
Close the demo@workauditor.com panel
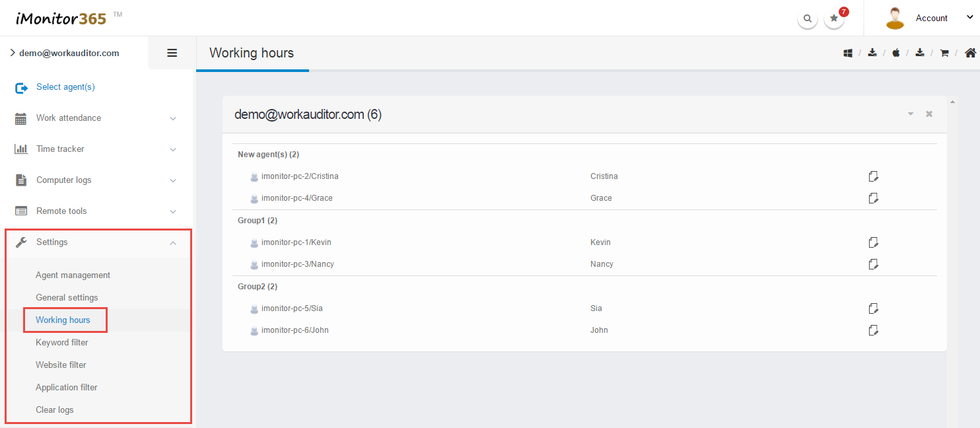[x=929, y=114]
